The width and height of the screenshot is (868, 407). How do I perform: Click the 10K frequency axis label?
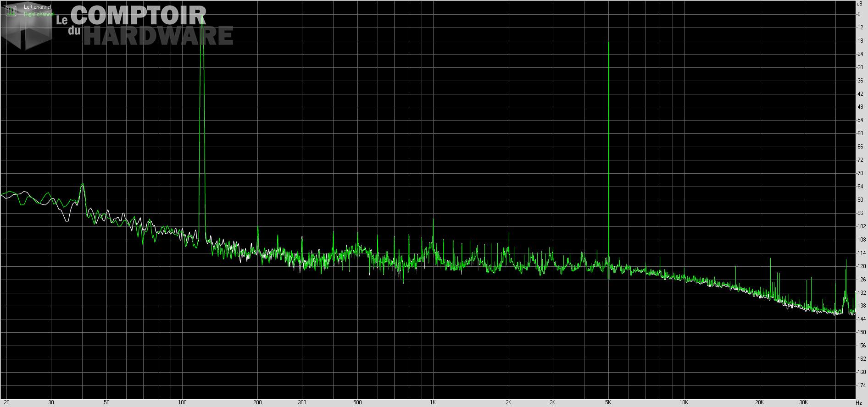coord(684,402)
